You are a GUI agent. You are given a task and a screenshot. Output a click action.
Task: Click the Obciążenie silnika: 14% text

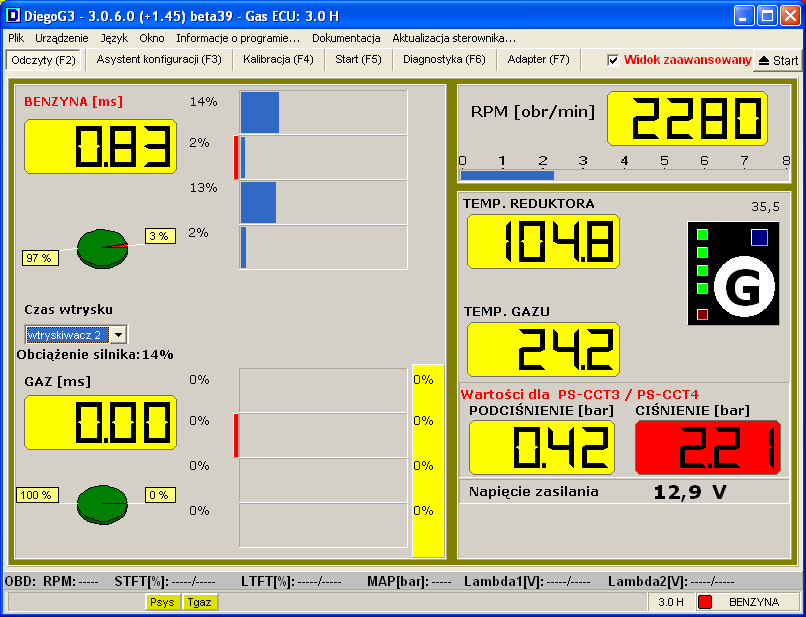coord(95,355)
